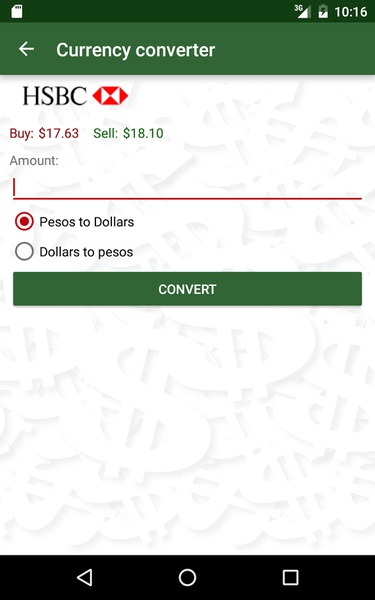Choose the Pesos to Dollars label text

87,222
